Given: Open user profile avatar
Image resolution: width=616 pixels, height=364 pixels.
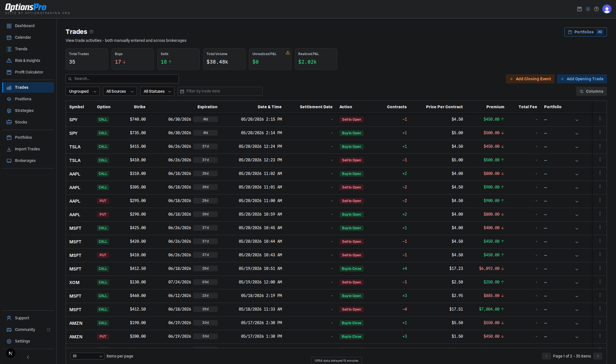Looking at the screenshot, I should click(x=607, y=9).
